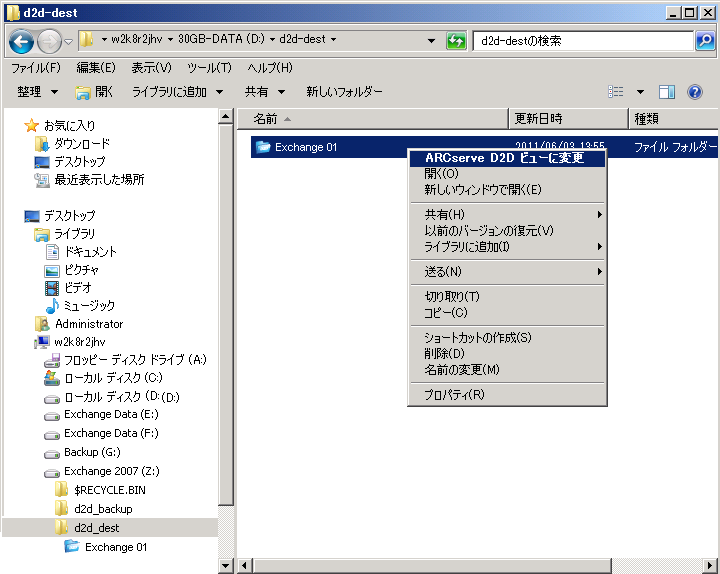Open the 表示(V) menu

pyautogui.click(x=151, y=68)
